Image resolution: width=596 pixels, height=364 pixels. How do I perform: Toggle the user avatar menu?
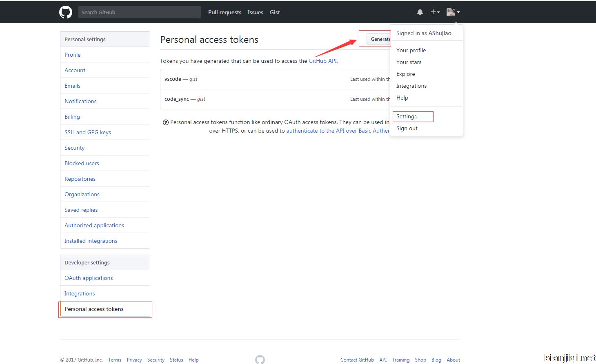453,12
